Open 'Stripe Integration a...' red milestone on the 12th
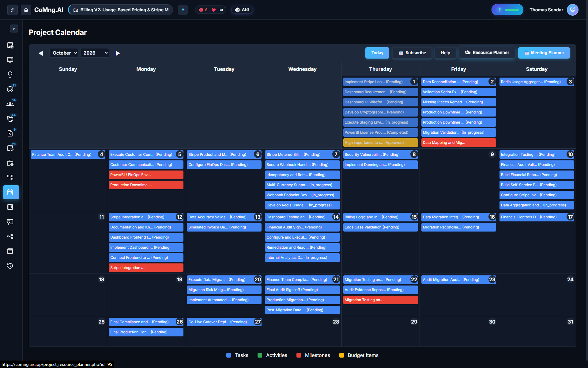588x368 pixels. [146, 268]
